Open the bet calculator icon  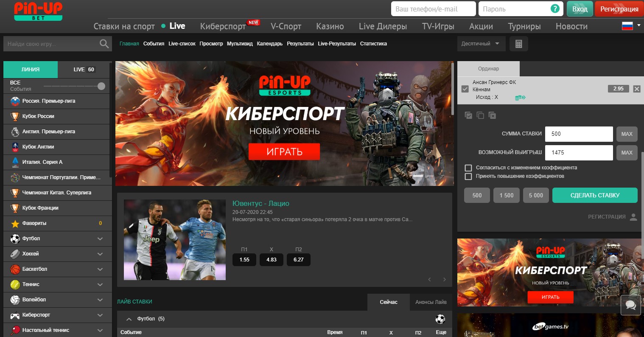point(518,43)
